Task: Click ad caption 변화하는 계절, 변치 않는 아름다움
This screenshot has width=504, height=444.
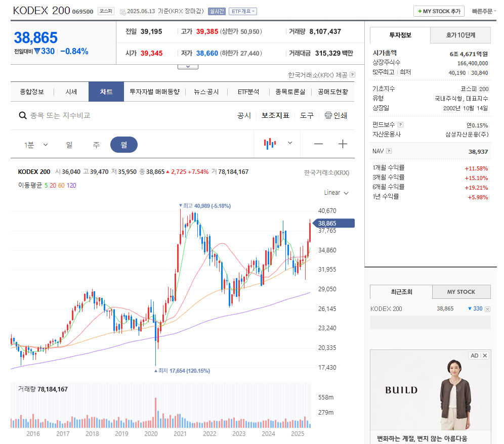Action: tap(422, 438)
